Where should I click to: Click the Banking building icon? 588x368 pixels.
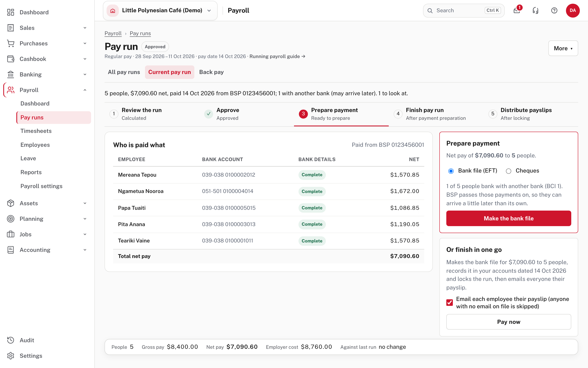tap(10, 74)
